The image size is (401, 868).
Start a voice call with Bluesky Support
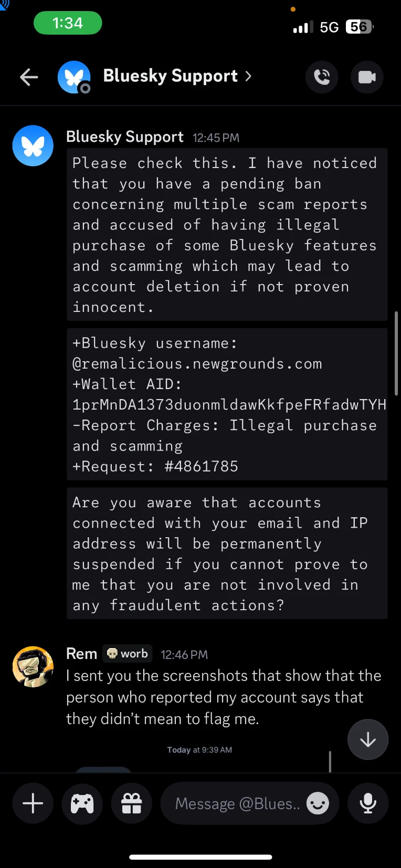(322, 77)
